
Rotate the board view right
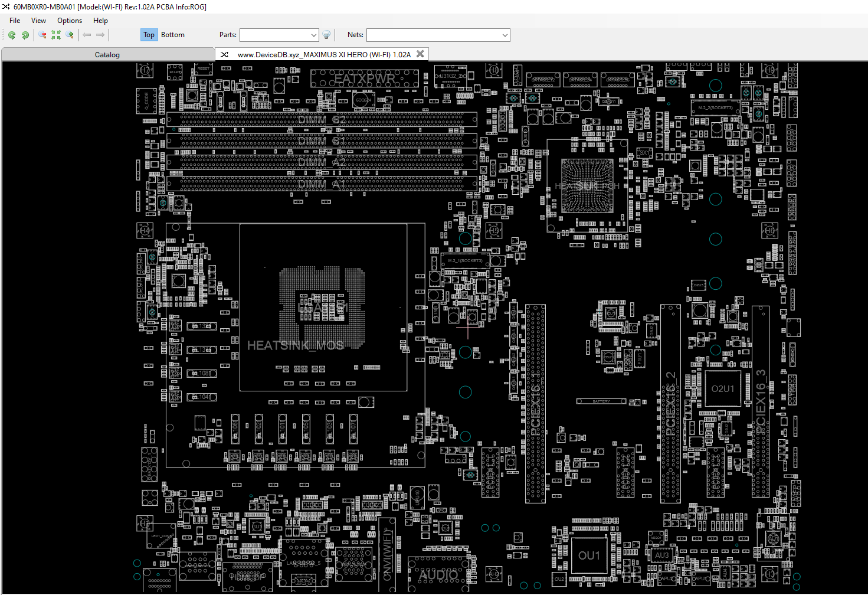coord(25,35)
